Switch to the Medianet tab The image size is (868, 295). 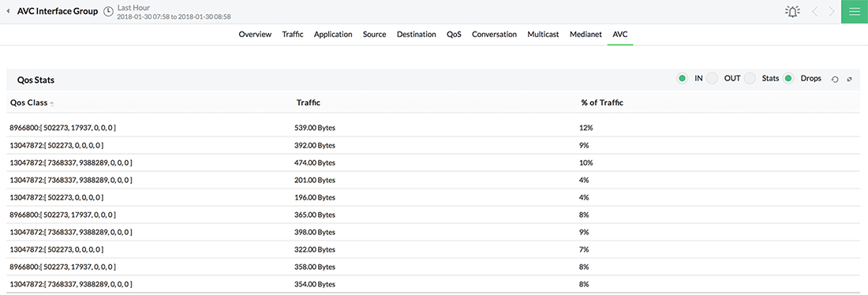[586, 35]
